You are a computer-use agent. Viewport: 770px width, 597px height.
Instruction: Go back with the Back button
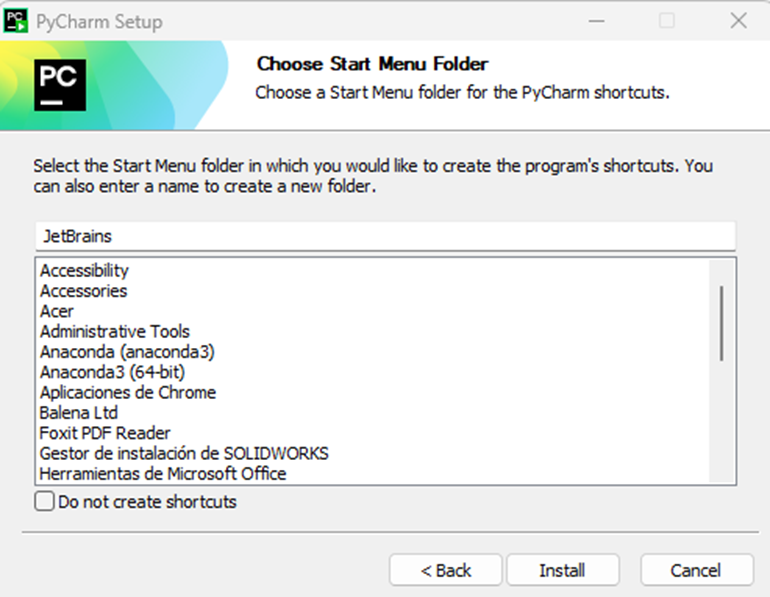coord(446,570)
